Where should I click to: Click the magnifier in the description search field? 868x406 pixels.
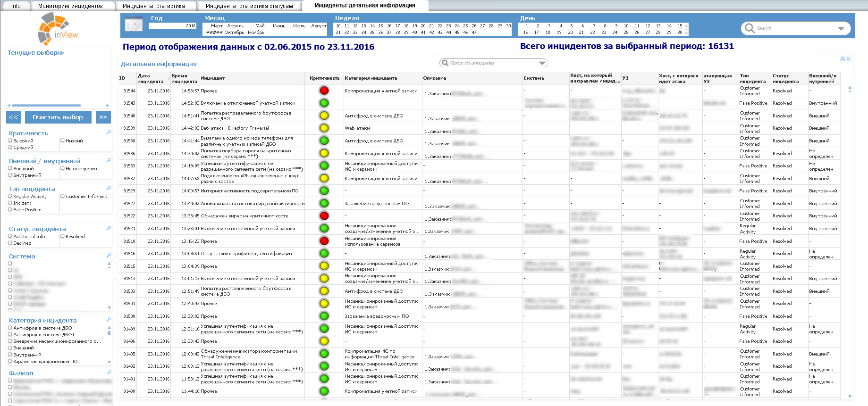pyautogui.click(x=444, y=63)
